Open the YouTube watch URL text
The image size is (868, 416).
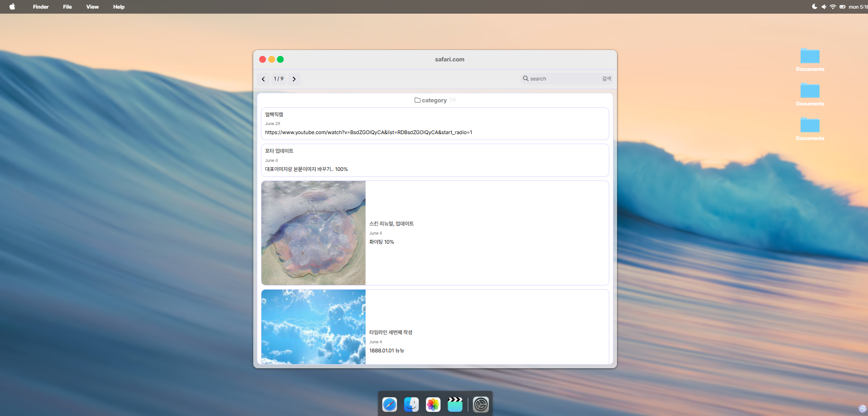(x=369, y=133)
